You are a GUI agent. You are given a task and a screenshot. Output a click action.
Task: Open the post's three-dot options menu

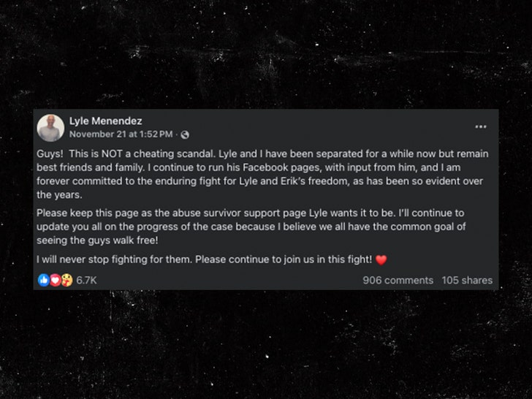480,127
